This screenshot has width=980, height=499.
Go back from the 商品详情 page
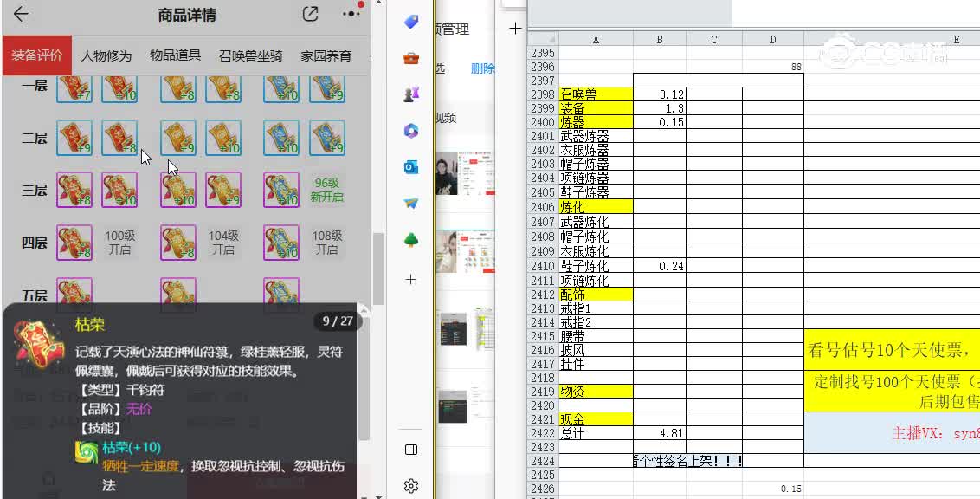tap(21, 15)
